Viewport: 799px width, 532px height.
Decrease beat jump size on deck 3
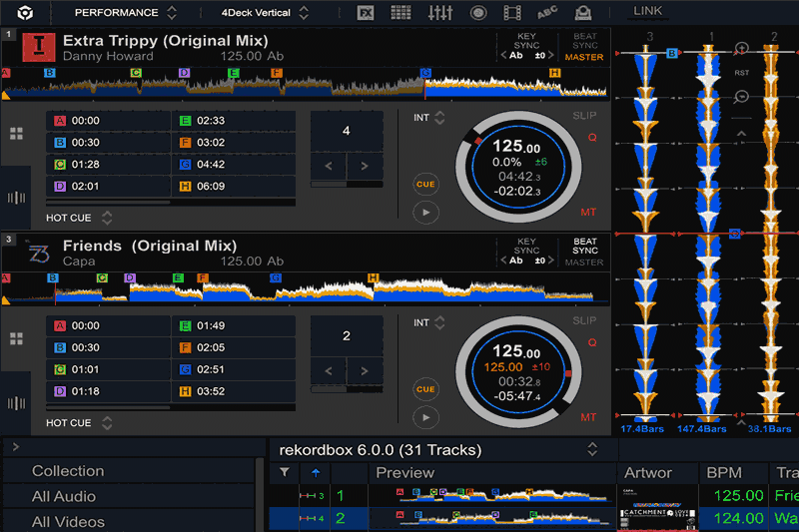[x=329, y=371]
